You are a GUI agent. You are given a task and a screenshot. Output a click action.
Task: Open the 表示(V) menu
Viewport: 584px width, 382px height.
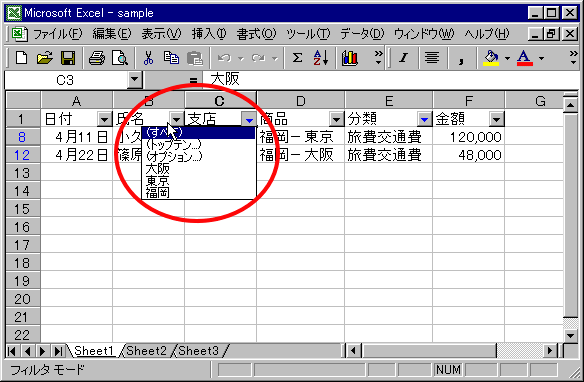pos(161,34)
